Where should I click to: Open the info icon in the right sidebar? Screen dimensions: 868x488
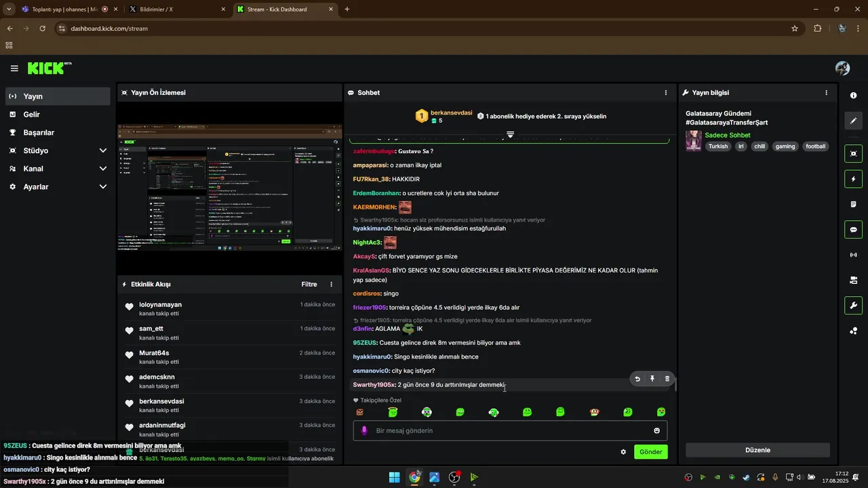pos(853,96)
